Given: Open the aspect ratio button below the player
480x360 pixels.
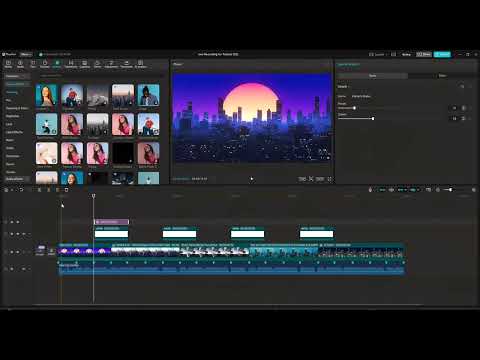Looking at the screenshot, I should pyautogui.click(x=320, y=179).
